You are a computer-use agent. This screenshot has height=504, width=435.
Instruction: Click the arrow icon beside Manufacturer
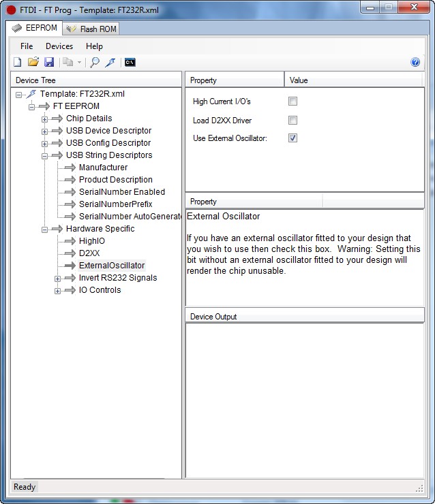coord(70,168)
